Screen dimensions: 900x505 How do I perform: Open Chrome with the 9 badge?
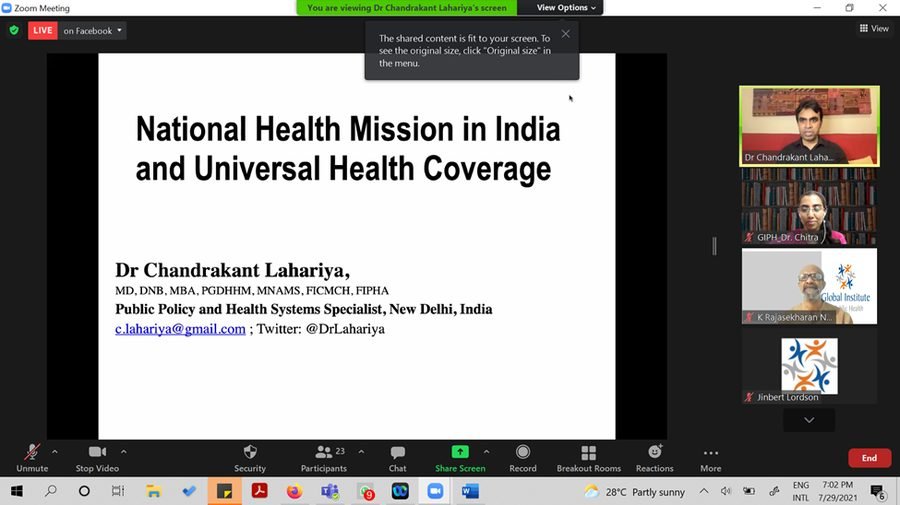[366, 491]
